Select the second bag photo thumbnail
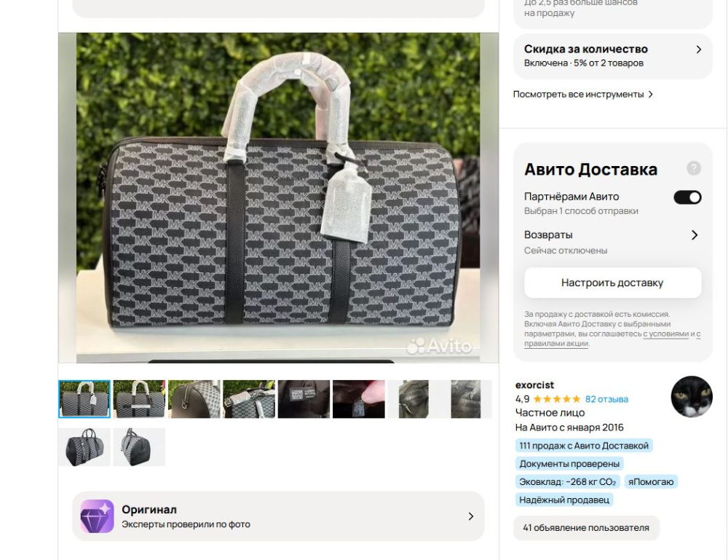 coord(140,398)
